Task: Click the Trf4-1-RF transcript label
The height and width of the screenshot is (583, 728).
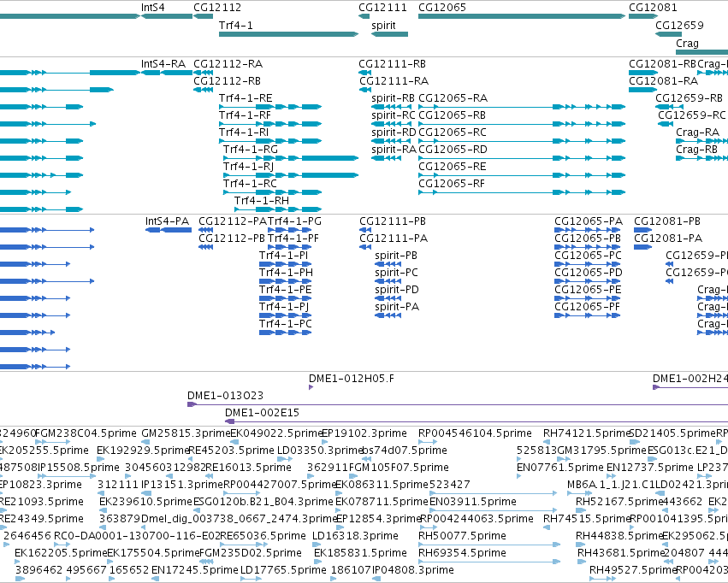Action: [x=245, y=115]
